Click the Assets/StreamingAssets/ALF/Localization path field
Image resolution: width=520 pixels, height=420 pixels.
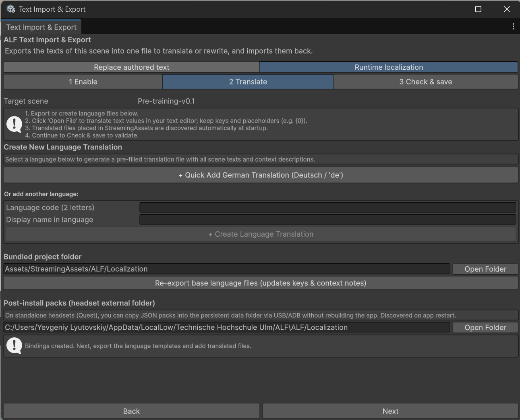coord(226,269)
